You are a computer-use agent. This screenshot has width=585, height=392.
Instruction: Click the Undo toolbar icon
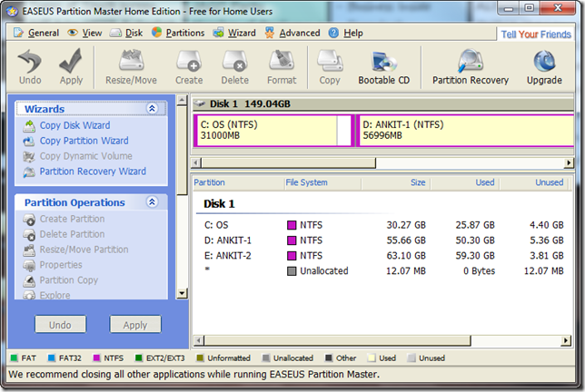(30, 66)
